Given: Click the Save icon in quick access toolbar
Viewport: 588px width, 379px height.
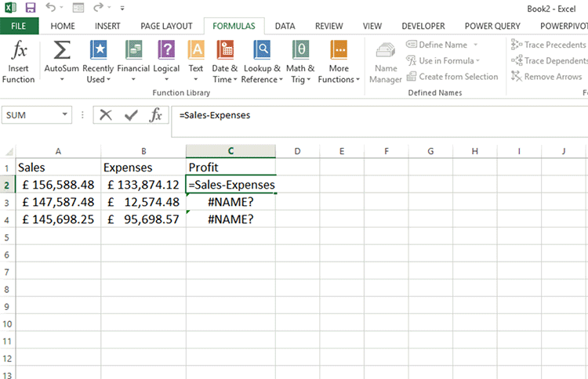Looking at the screenshot, I should [x=31, y=8].
